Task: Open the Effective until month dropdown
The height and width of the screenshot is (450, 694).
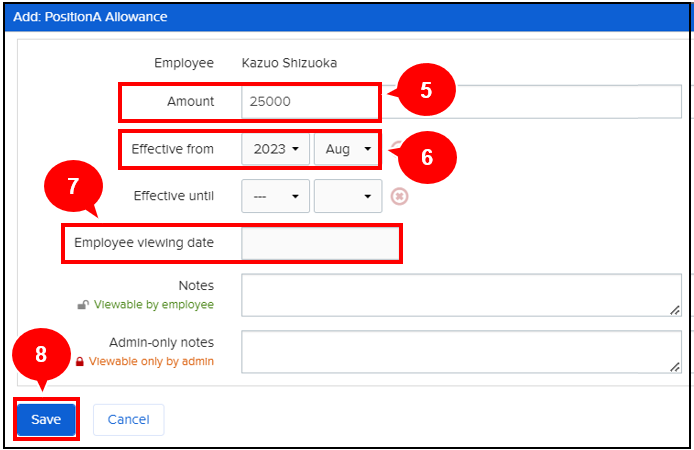Action: (x=348, y=196)
